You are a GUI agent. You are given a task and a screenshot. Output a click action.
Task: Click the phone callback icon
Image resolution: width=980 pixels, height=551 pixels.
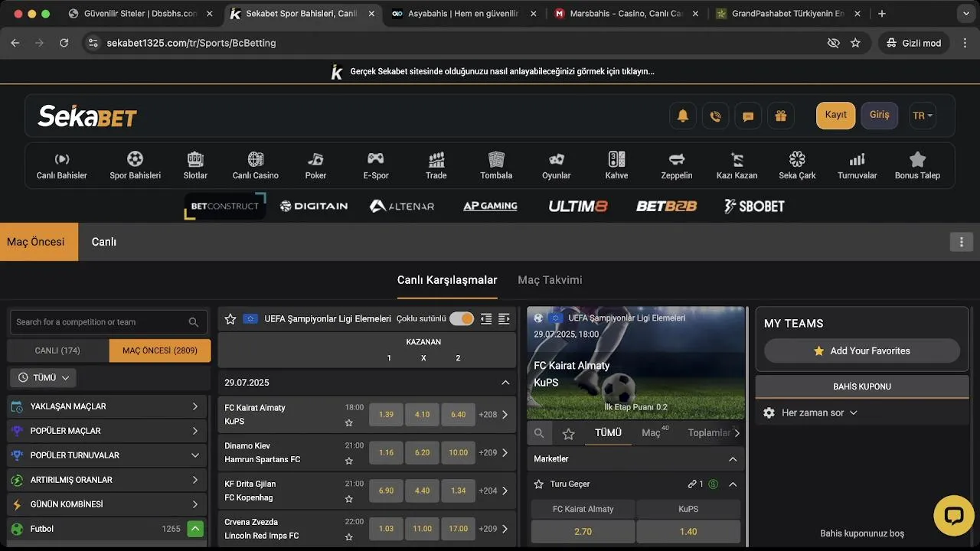coord(715,116)
